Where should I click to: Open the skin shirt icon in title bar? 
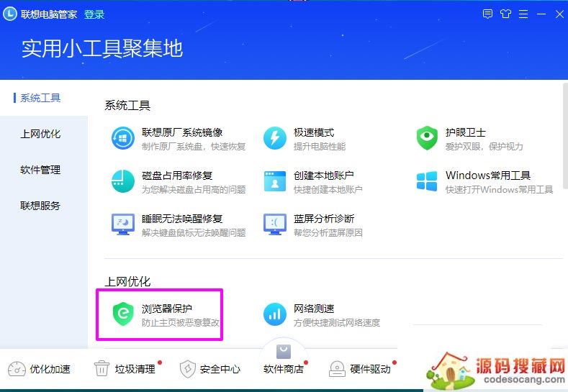505,14
